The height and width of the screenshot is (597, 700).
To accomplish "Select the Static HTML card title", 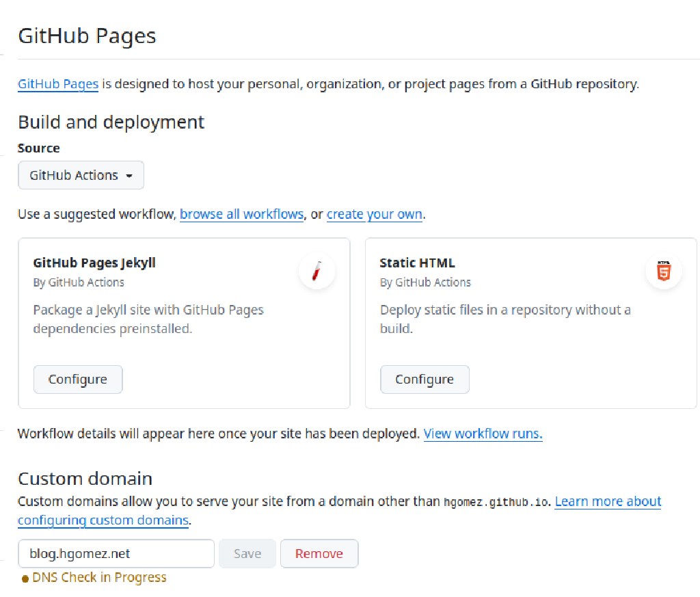I will click(x=418, y=263).
